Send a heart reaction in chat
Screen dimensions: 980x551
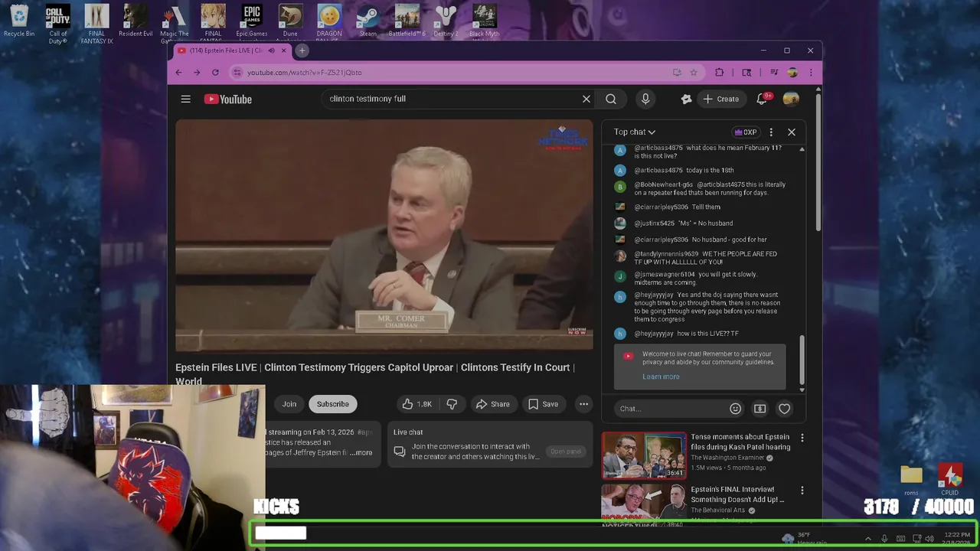(784, 409)
